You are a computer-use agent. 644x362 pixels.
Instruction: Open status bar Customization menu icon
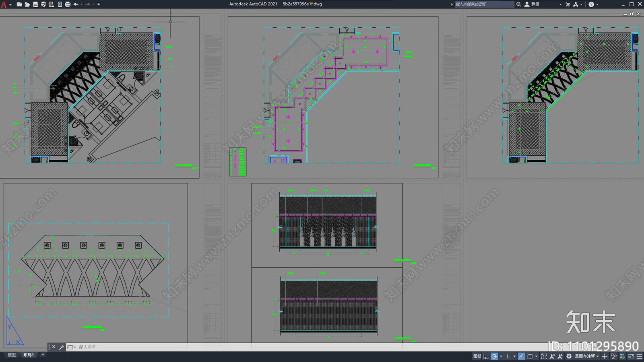coord(639,356)
